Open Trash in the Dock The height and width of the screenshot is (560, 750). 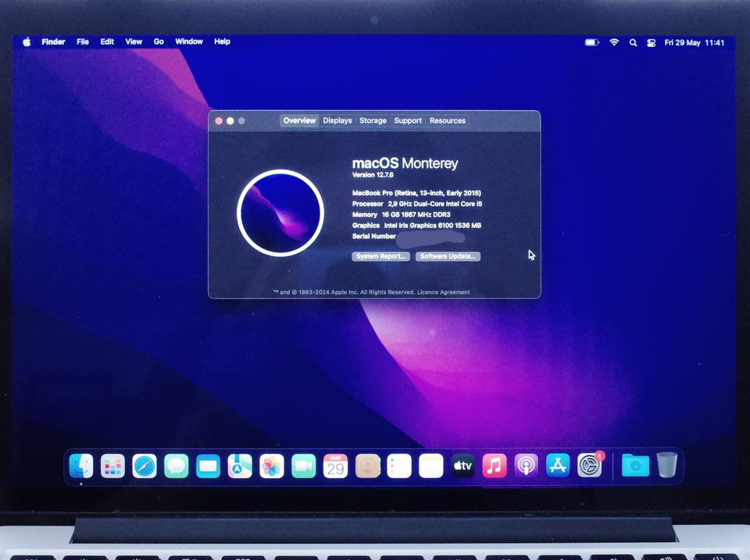point(666,465)
